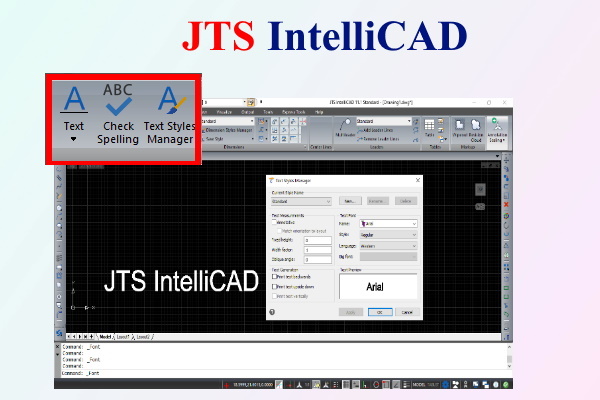Click the Check Spelling icon
The image size is (600, 400).
[x=118, y=100]
